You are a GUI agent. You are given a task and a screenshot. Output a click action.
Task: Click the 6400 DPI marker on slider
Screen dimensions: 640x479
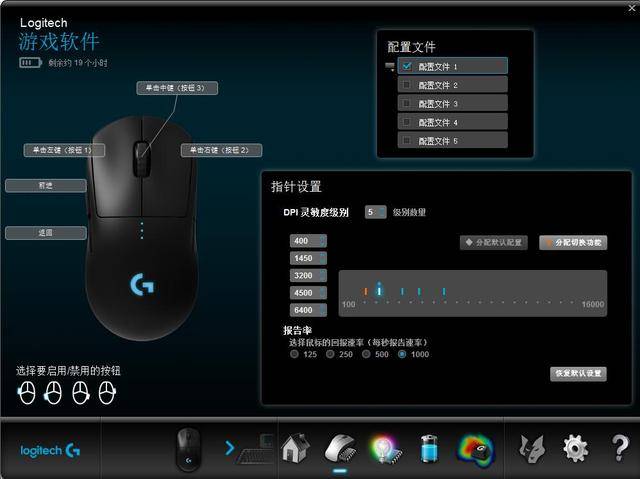pyautogui.click(x=444, y=291)
